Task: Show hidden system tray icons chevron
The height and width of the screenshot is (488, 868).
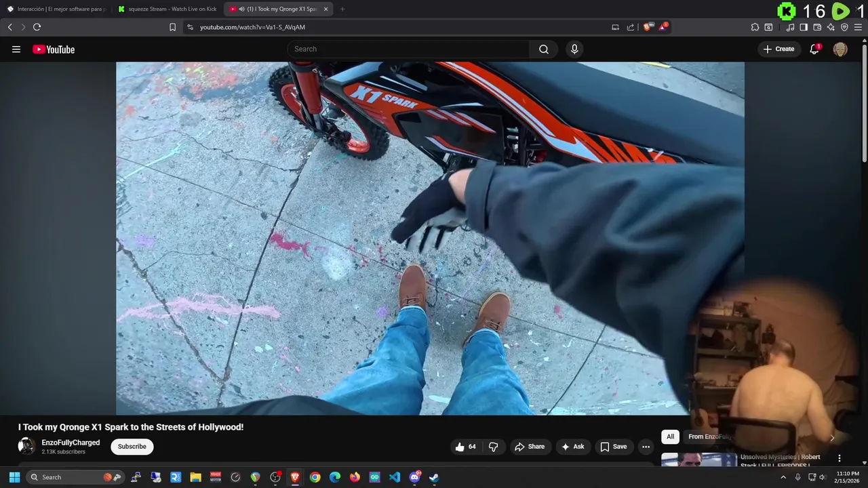Action: (x=783, y=477)
